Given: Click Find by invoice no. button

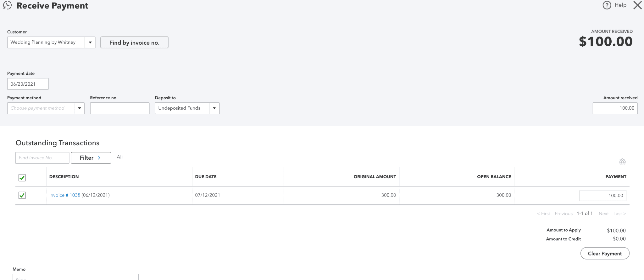Looking at the screenshot, I should tap(134, 43).
